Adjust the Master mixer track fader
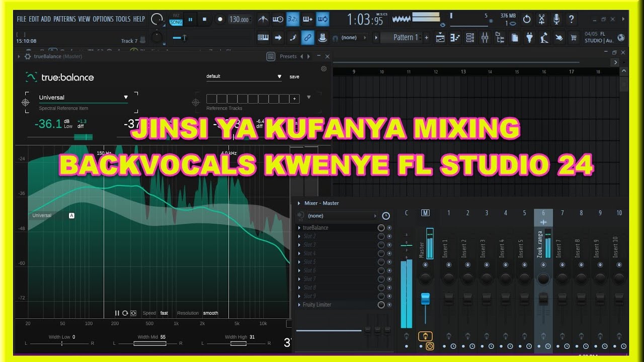The width and height of the screenshot is (644, 362). 425,299
